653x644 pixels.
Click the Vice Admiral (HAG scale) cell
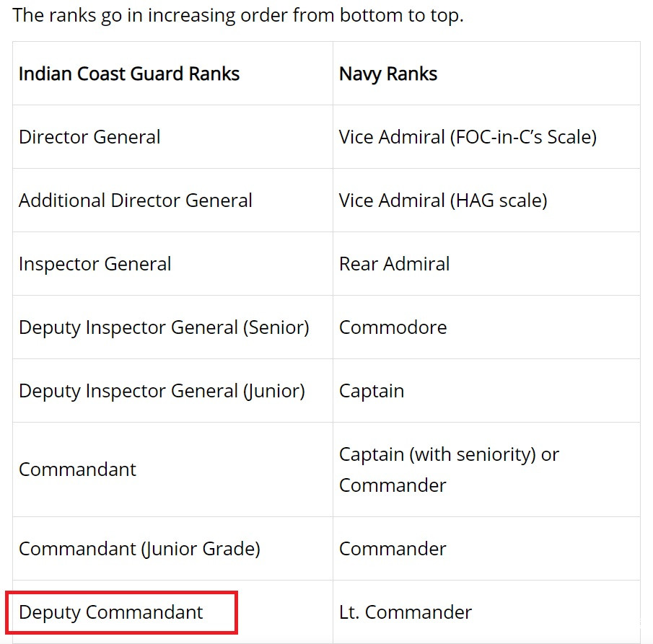tap(443, 200)
